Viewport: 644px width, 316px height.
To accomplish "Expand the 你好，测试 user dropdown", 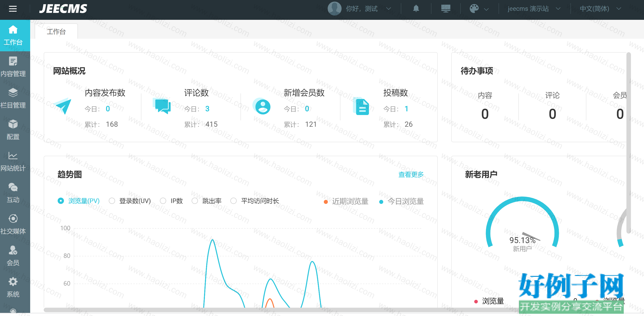I will click(388, 9).
